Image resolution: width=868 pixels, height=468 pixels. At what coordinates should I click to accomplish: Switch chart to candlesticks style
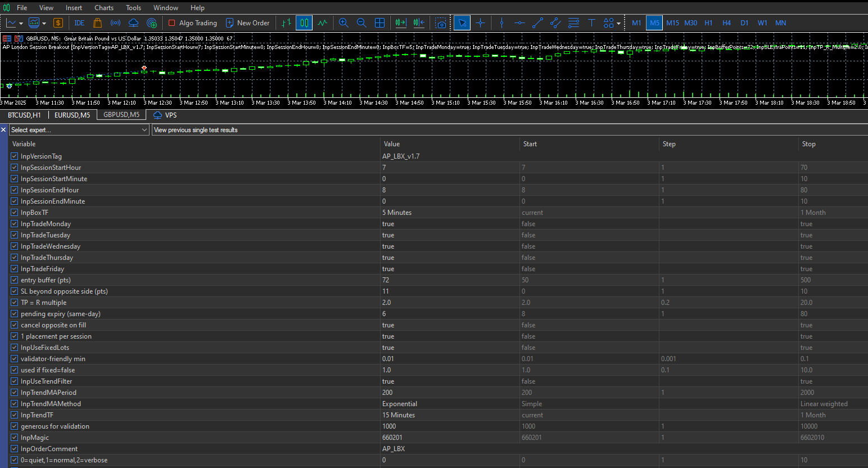point(304,23)
